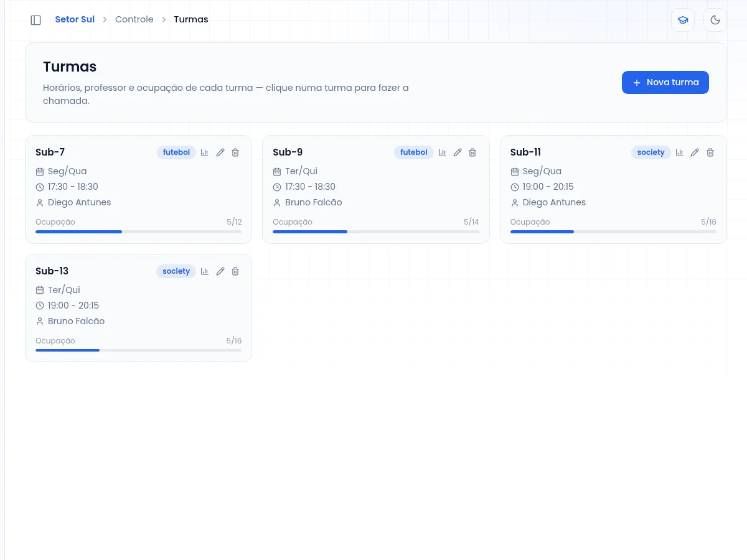Delete the Sub-13 class trash icon

point(235,271)
